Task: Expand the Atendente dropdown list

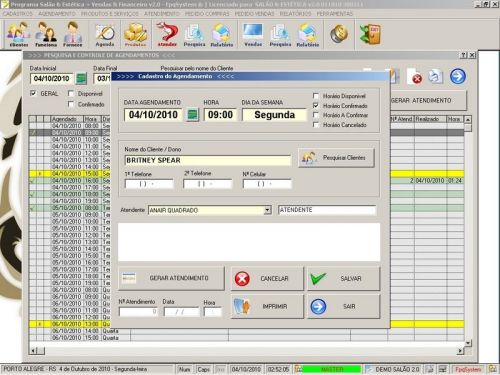Action: (268, 210)
